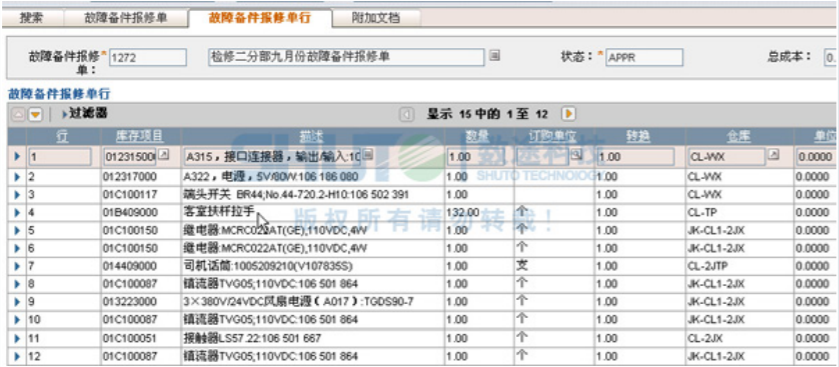Click item code 013223000
Screen dimensions: 839x367
[x=130, y=302]
